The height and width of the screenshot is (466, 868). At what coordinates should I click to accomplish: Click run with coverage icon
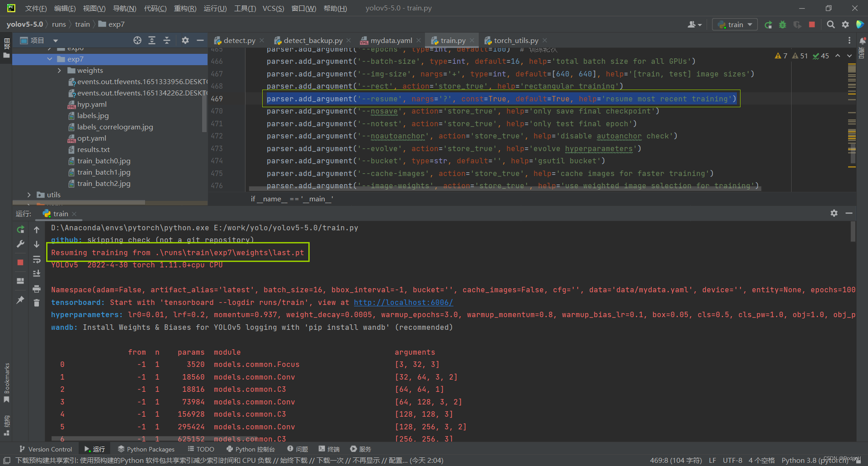coord(797,24)
